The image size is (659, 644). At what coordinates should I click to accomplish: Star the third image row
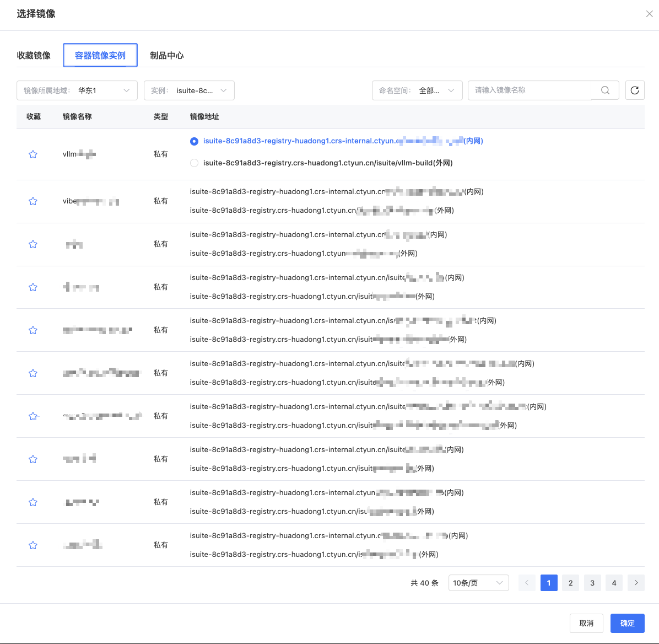coord(33,244)
